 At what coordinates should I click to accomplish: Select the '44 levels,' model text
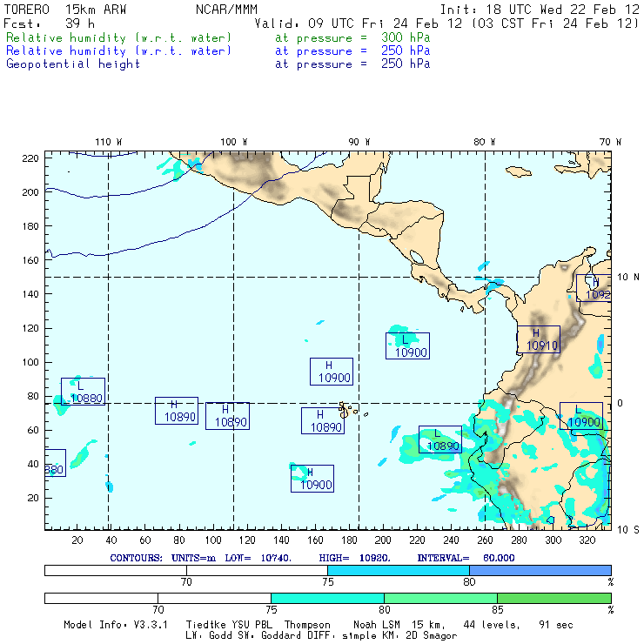click(492, 625)
